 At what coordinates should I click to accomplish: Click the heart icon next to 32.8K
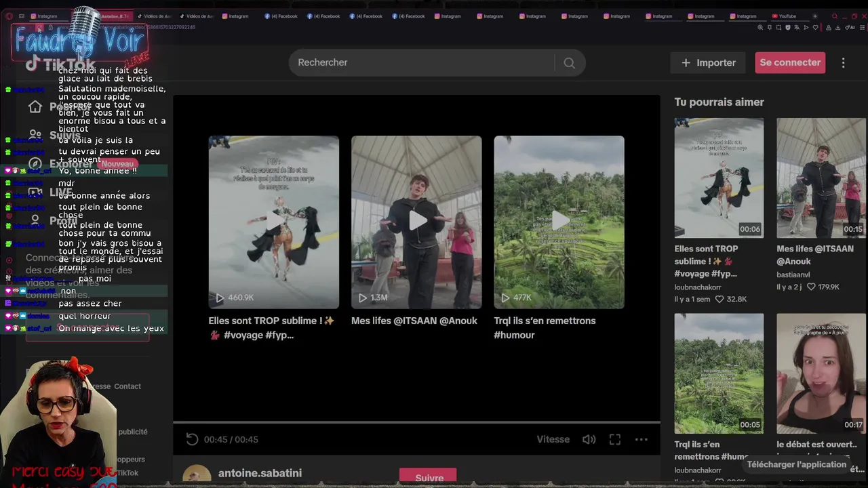[x=719, y=299]
